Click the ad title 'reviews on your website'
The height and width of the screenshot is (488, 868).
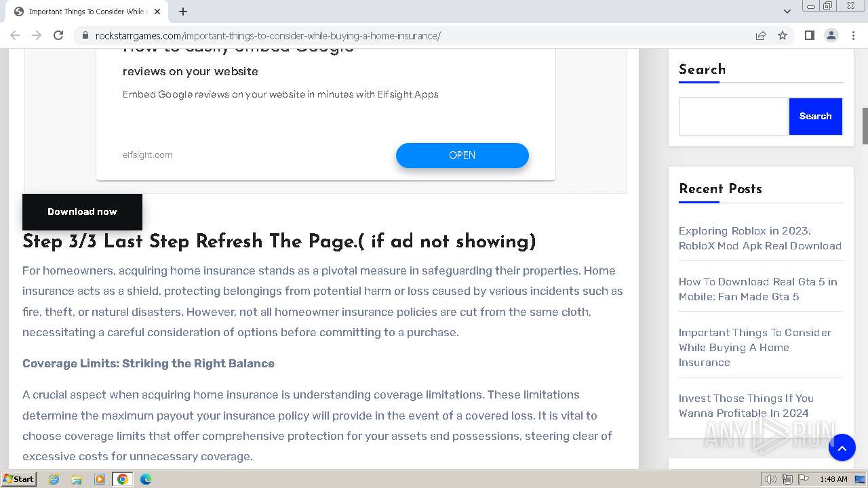(190, 71)
